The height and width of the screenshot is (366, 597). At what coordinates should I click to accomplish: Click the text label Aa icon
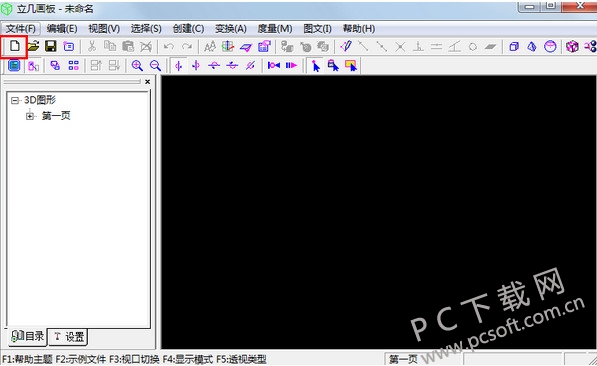tap(210, 46)
